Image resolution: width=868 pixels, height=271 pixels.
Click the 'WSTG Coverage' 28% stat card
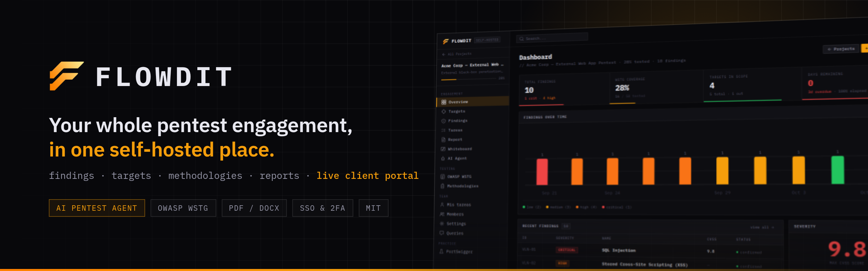click(x=656, y=87)
